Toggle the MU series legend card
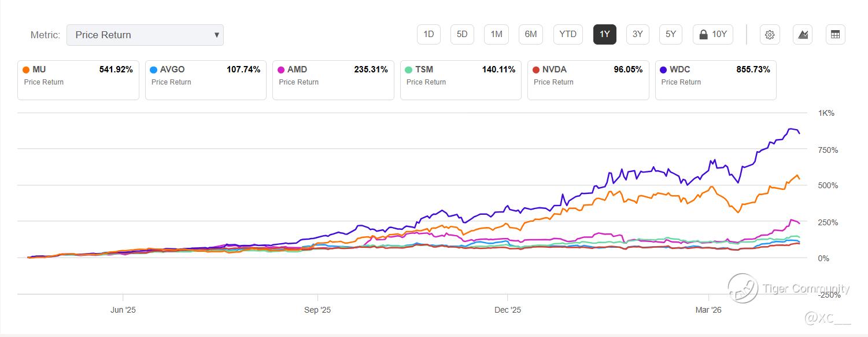This screenshot has width=868, height=337. (78, 80)
